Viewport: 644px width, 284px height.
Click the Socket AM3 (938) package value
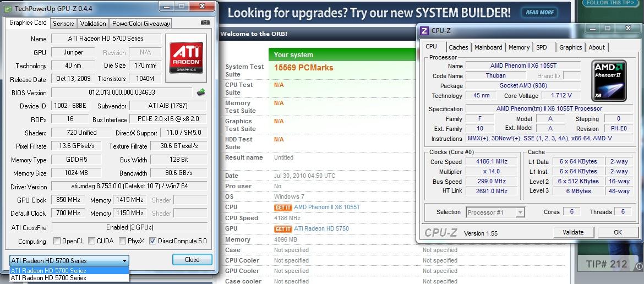pyautogui.click(x=523, y=86)
